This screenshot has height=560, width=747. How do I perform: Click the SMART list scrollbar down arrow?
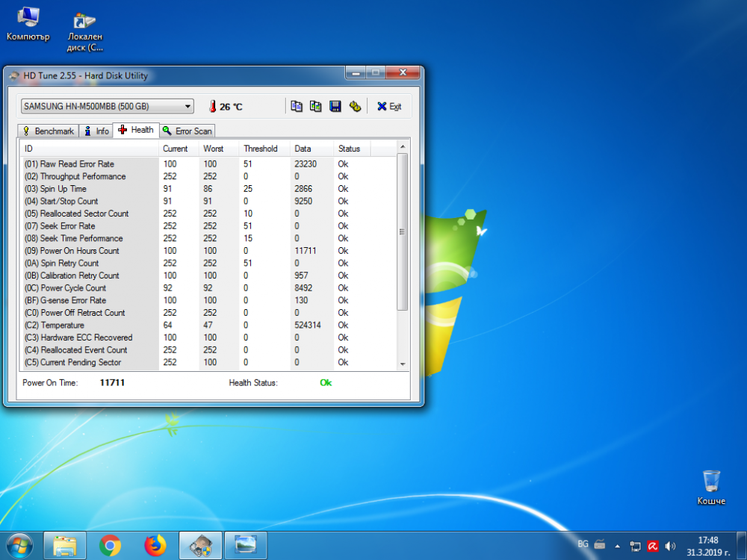403,364
